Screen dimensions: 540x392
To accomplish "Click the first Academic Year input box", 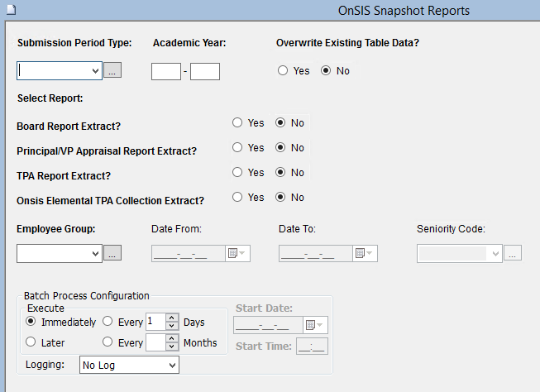I will [166, 72].
